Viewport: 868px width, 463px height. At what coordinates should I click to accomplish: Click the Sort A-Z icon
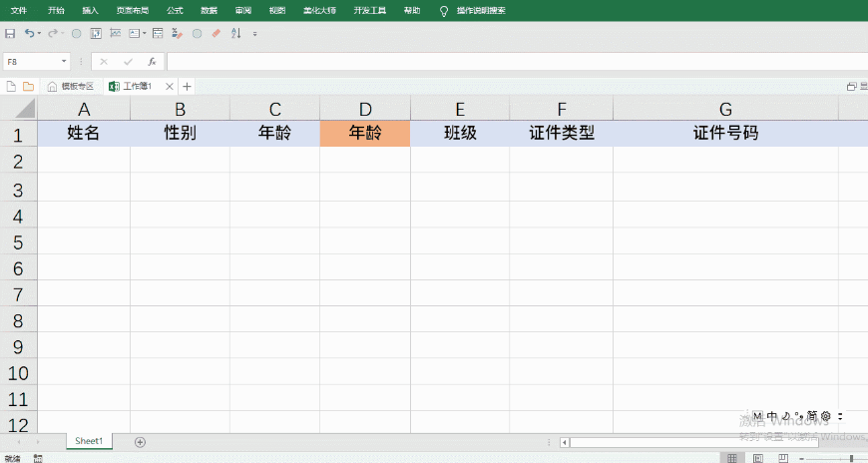(x=236, y=34)
